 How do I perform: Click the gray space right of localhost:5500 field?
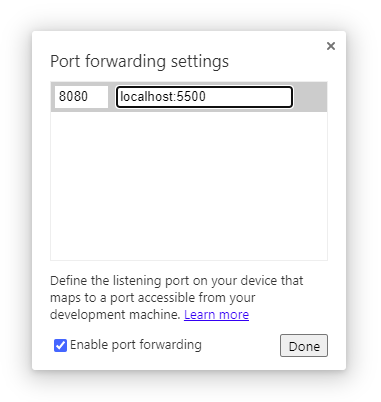pyautogui.click(x=310, y=97)
